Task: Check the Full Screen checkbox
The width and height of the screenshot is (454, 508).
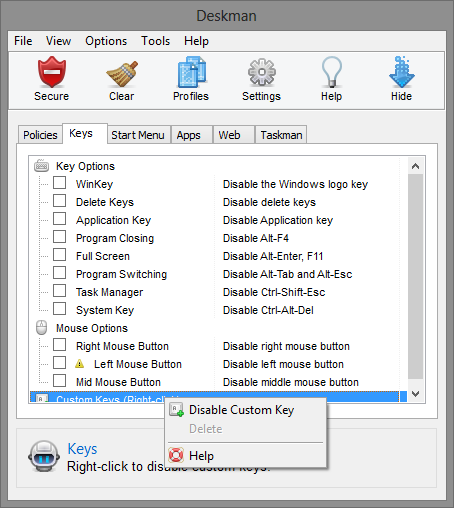Action: click(x=59, y=255)
